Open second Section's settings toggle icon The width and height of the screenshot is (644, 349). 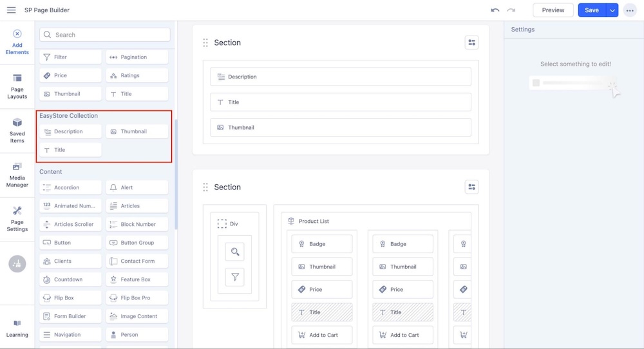(471, 187)
